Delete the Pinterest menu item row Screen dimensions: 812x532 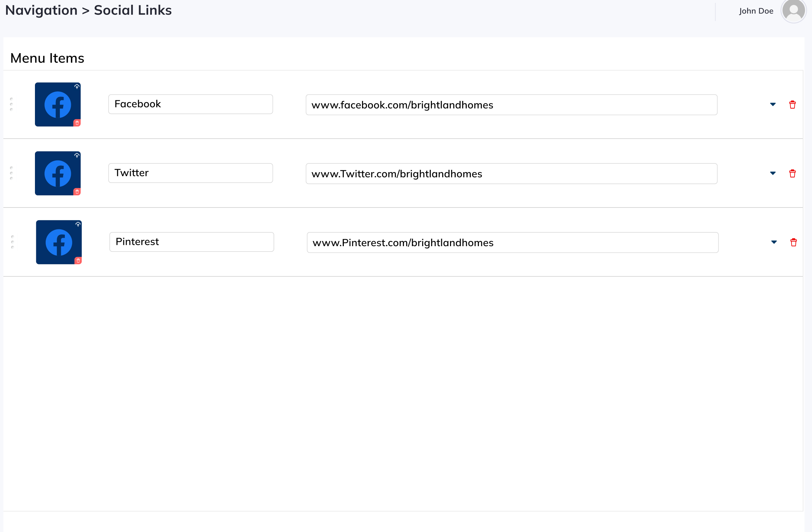[793, 242]
